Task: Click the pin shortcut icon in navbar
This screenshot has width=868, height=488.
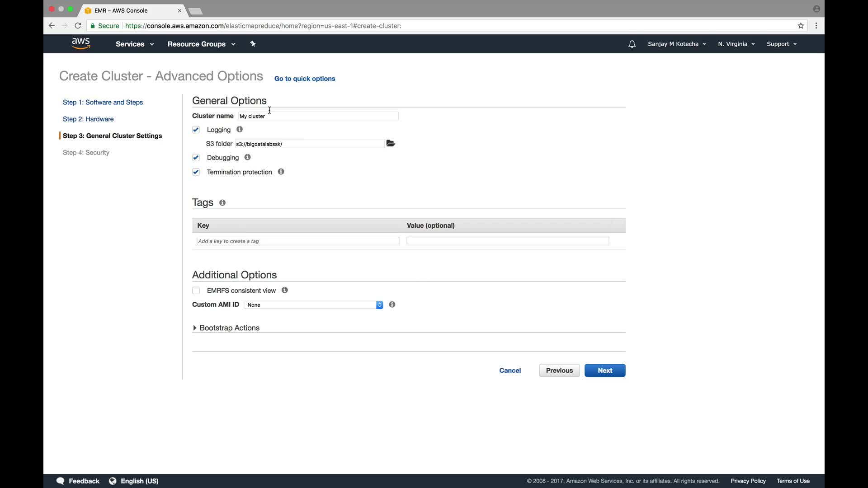Action: tap(253, 44)
